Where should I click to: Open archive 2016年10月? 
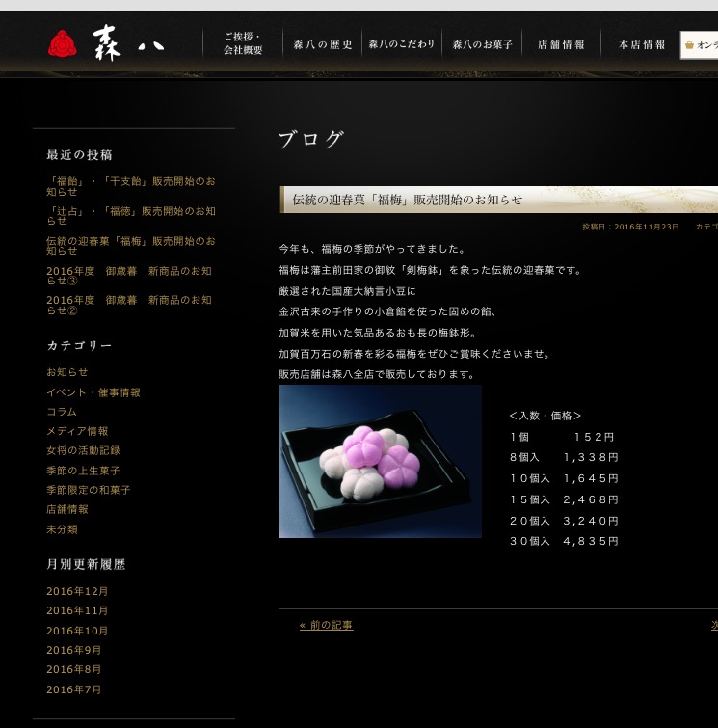point(77,631)
